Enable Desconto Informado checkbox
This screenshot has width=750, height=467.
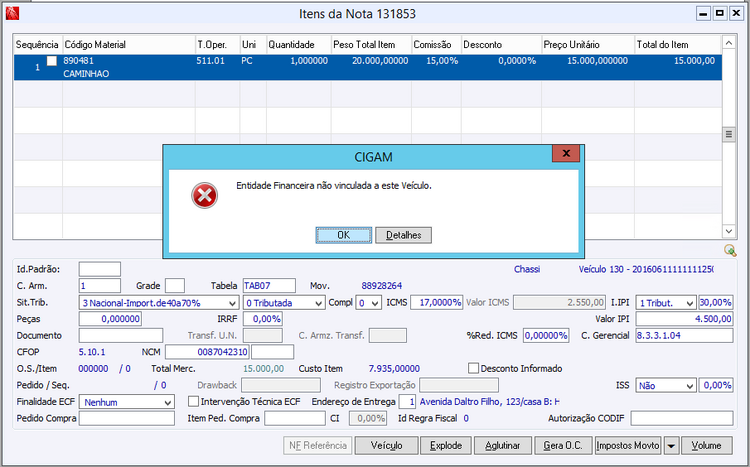pos(473,368)
